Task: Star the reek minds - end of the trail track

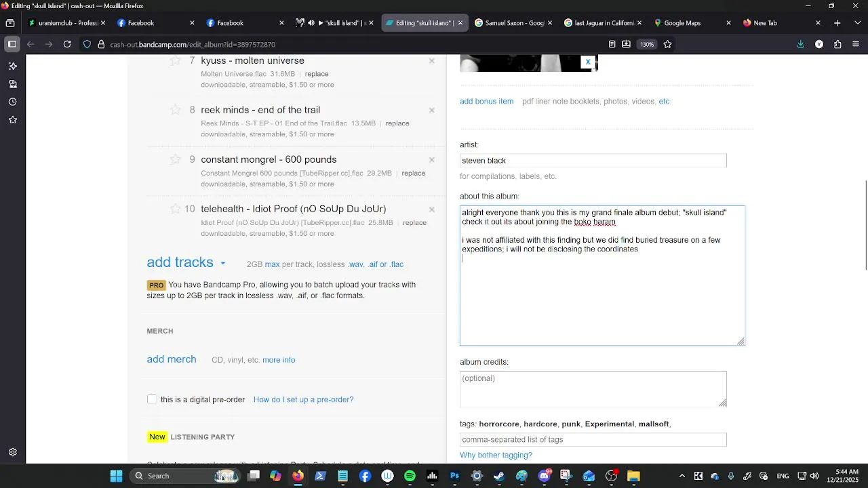Action: point(175,110)
